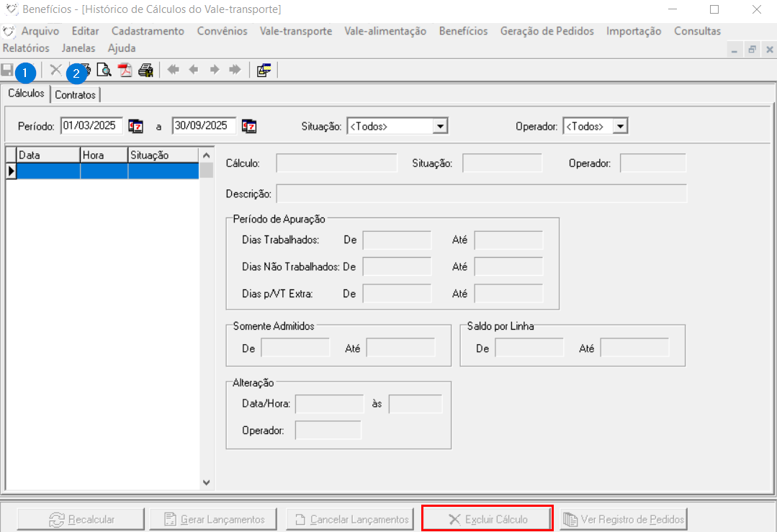Click the save diskette icon in toolbar

pos(7,70)
